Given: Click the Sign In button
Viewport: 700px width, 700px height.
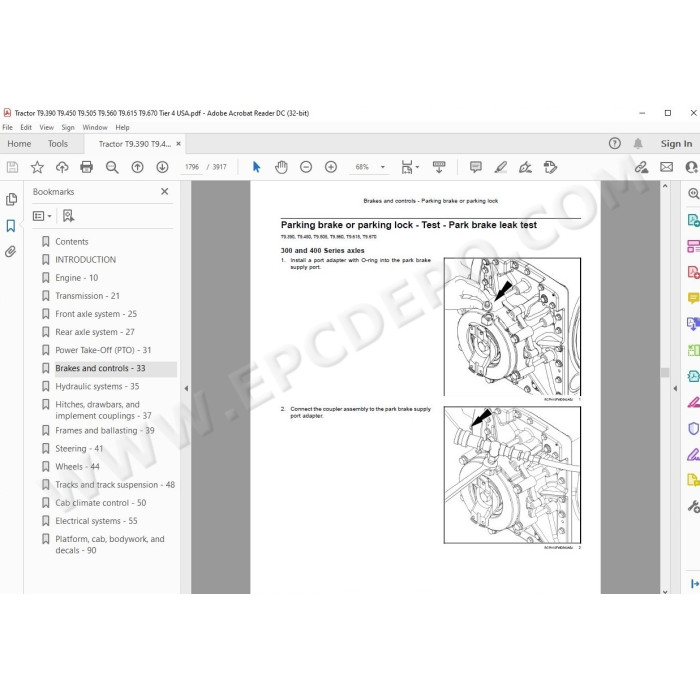Looking at the screenshot, I should pyautogui.click(x=676, y=144).
